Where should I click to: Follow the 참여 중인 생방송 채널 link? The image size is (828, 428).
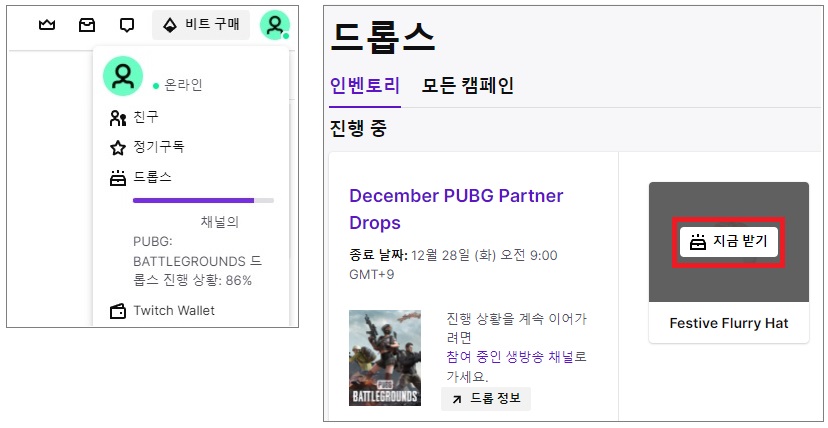(510, 357)
